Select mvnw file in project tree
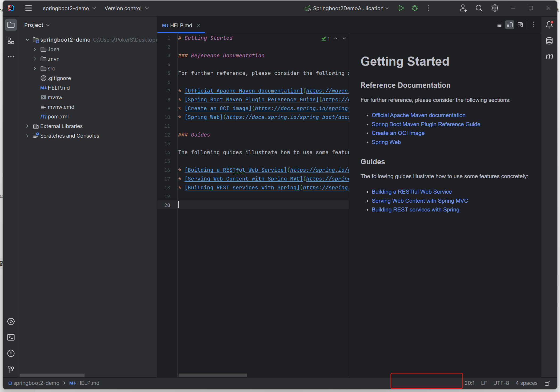 [x=51, y=97]
